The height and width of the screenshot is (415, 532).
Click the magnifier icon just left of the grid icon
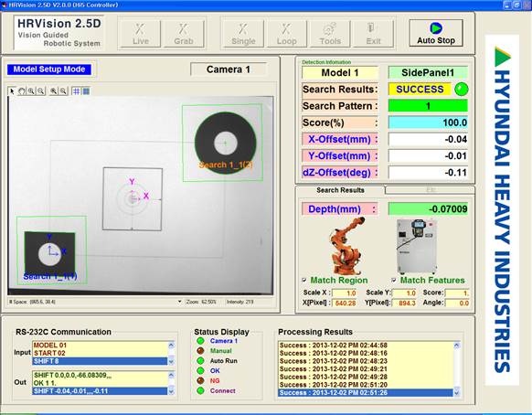click(63, 91)
